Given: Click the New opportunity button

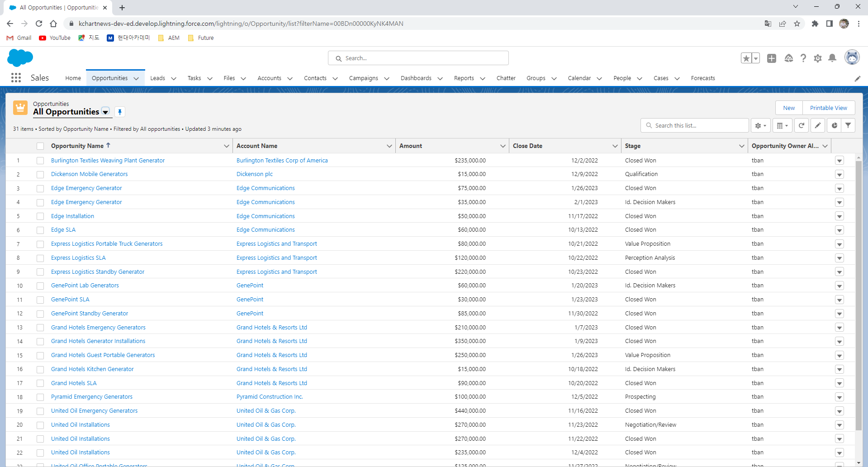Looking at the screenshot, I should 789,108.
